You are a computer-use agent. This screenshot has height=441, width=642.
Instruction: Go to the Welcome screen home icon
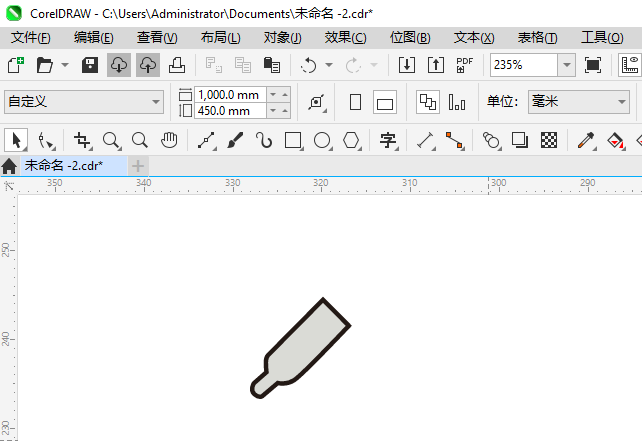pyautogui.click(x=9, y=166)
